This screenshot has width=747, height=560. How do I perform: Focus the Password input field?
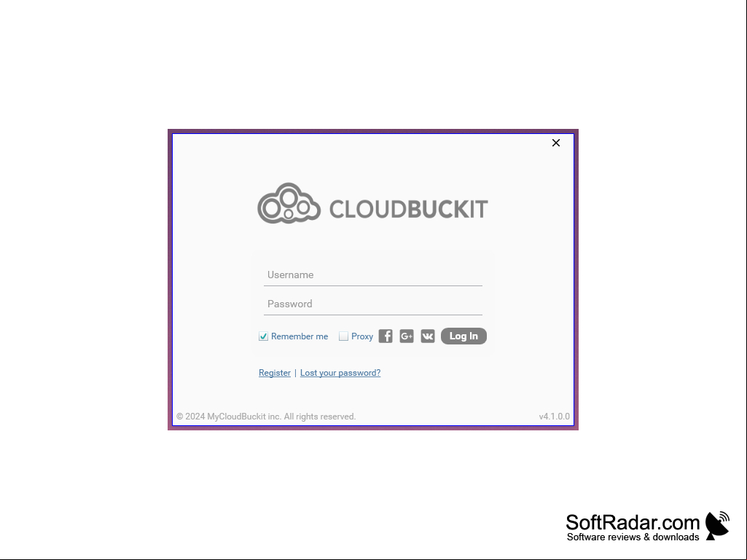tap(373, 304)
